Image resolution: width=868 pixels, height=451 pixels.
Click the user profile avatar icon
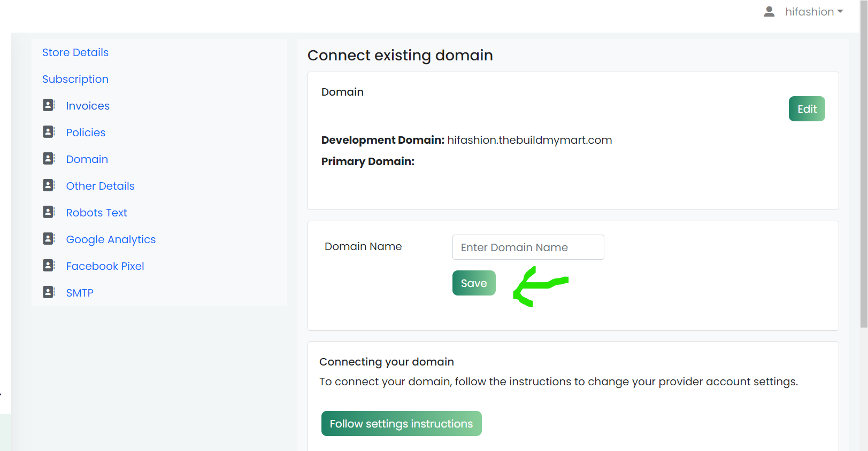coord(769,11)
